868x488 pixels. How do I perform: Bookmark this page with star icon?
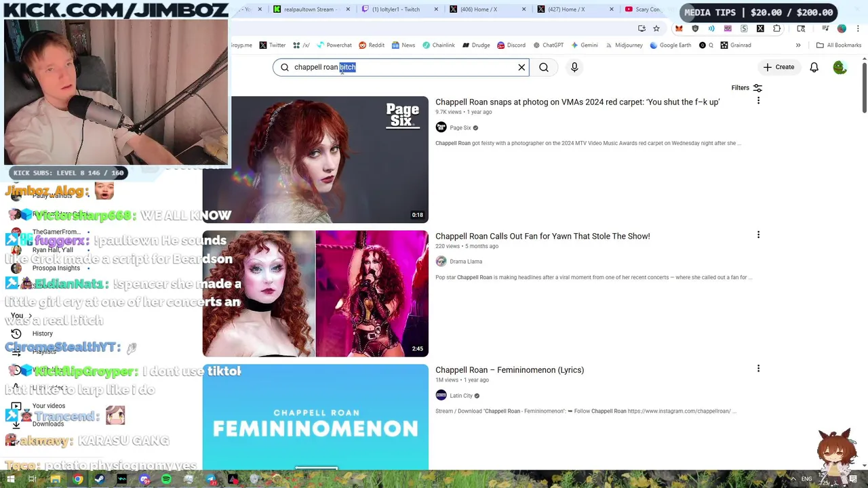tap(656, 28)
